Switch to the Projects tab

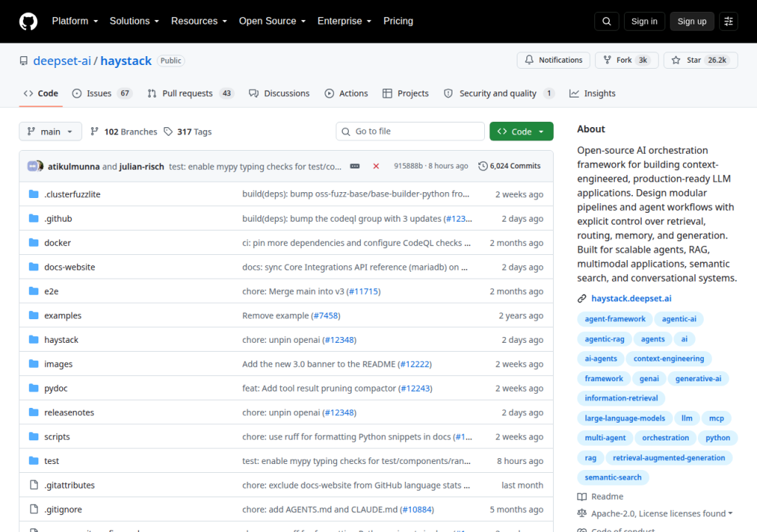pos(406,94)
